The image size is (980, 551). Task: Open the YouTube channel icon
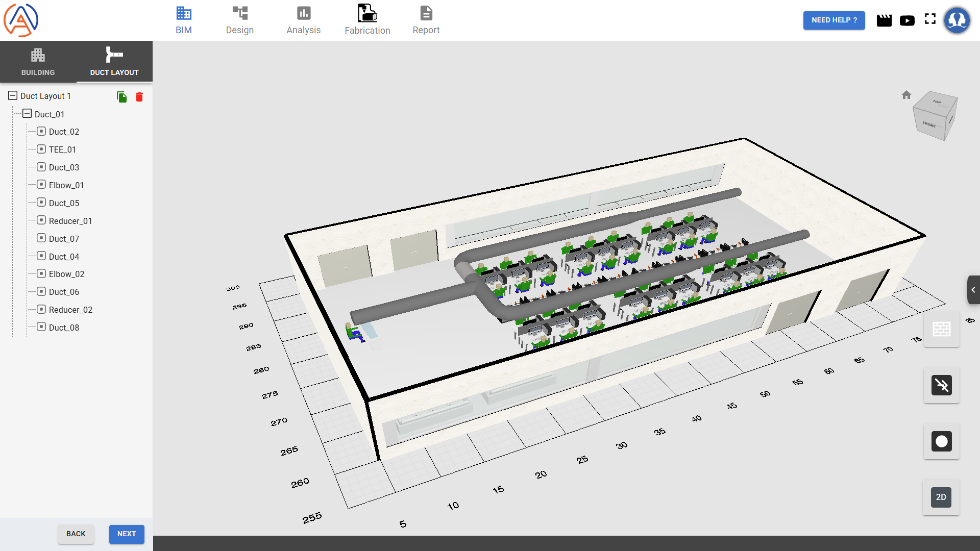tap(908, 20)
